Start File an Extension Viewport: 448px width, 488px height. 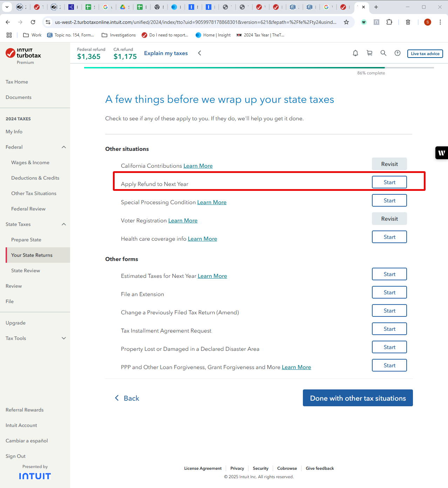pyautogui.click(x=389, y=292)
